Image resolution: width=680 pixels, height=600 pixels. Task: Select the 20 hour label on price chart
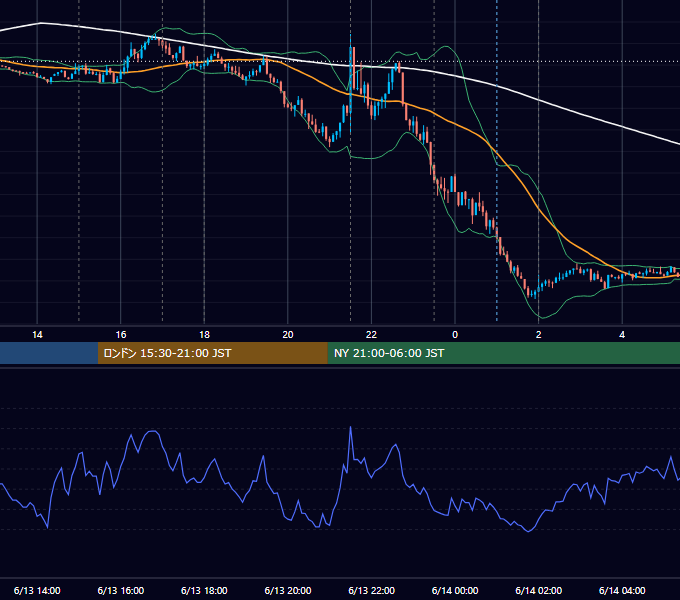pyautogui.click(x=288, y=335)
